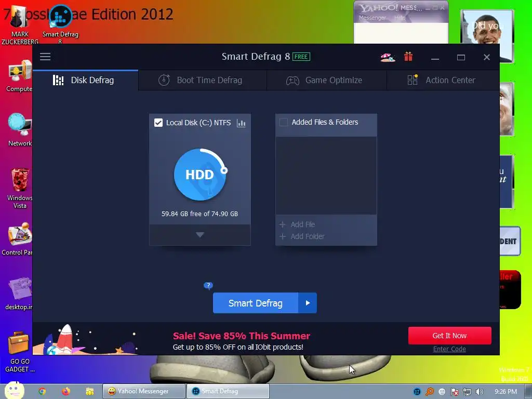Screen dimensions: 532x399
Task: Click the Yahoo Messenger smiley tray icon
Action: (x=442, y=392)
